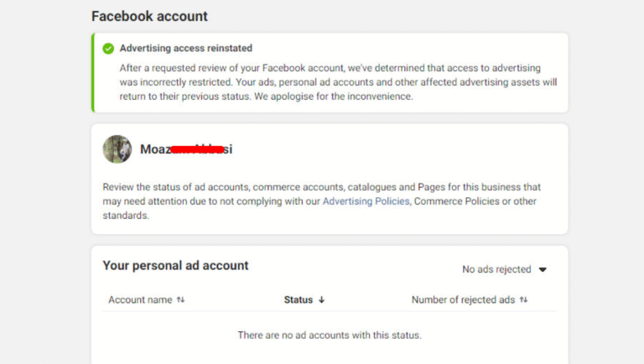The height and width of the screenshot is (364, 644).
Task: Click the green checkmark success icon
Action: point(108,49)
